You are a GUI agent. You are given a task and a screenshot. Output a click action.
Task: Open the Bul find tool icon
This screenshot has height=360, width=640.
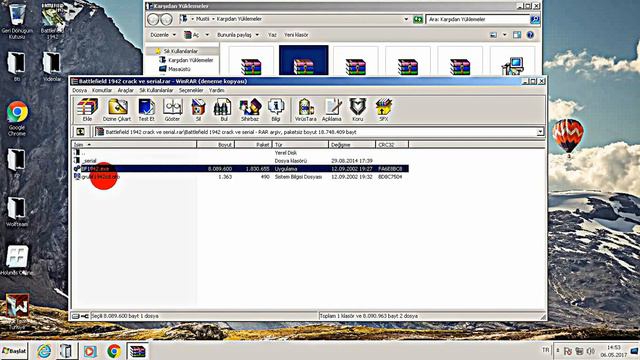coord(224,110)
